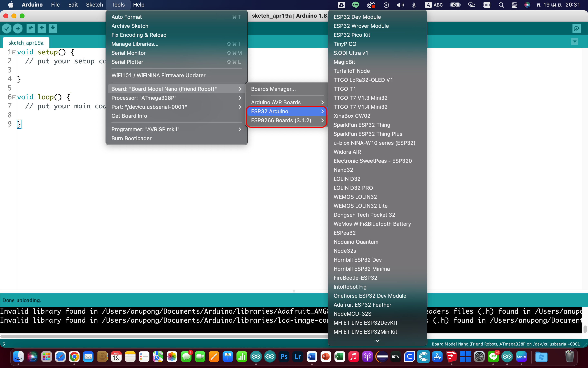Click the New sketch toolbar icon
The image size is (588, 368).
(x=31, y=28)
